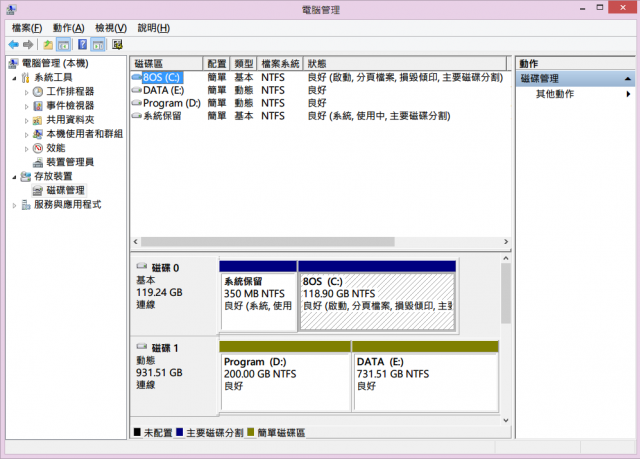Select the DATA (E:) 731.51 GB partition block
This screenshot has width=640, height=459.
(425, 376)
